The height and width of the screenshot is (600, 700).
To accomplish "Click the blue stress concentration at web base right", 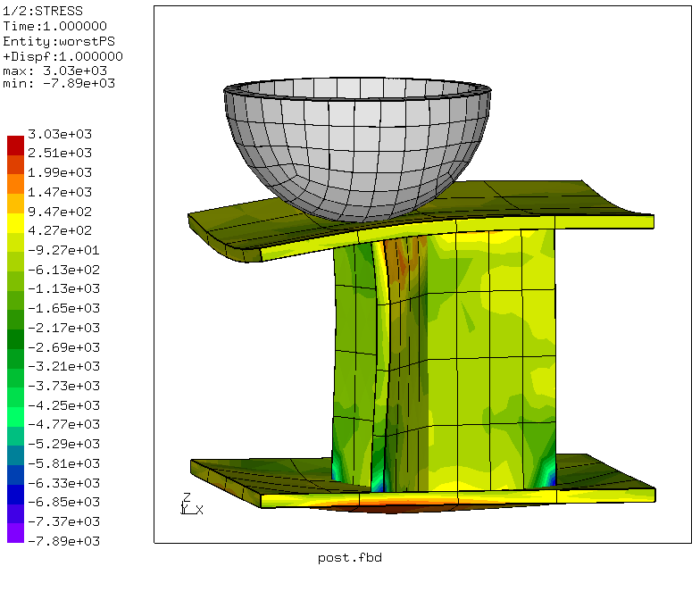I will pos(552,480).
